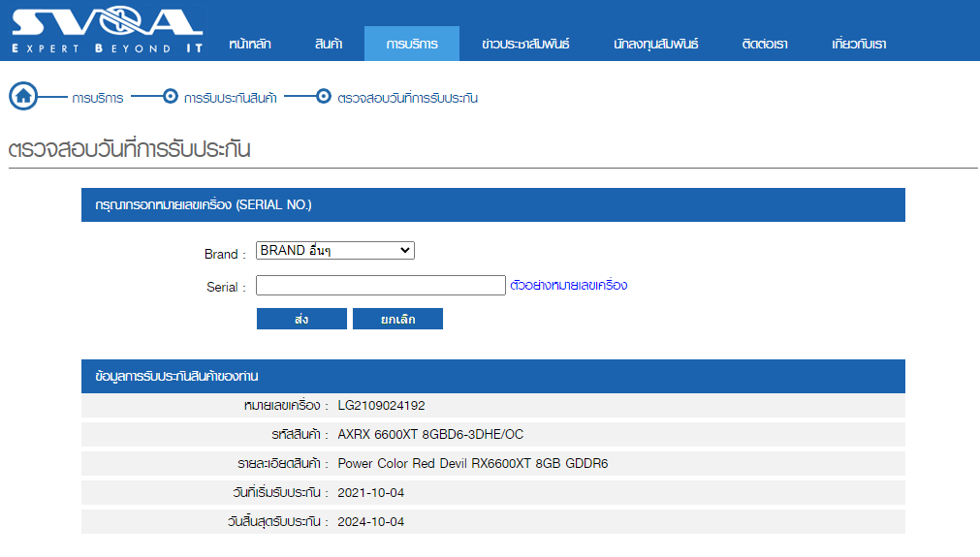Click the วันสิ้นสุดรับประกัน label

coord(277,521)
